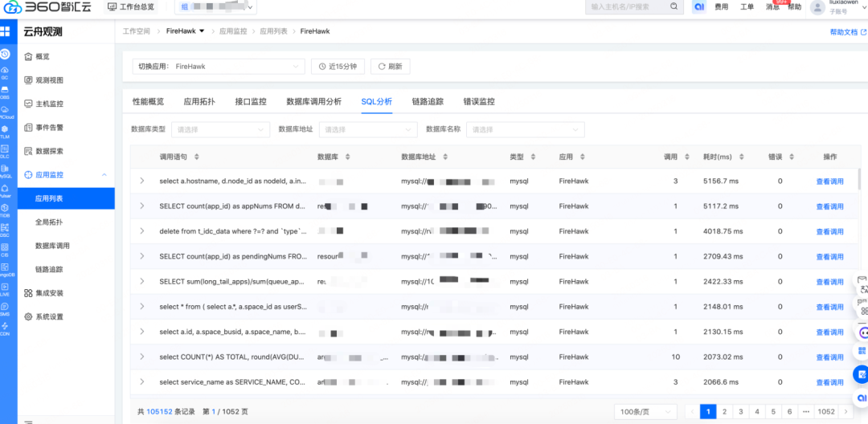Sort by 错误 column sort icon
868x424 pixels.
point(792,157)
